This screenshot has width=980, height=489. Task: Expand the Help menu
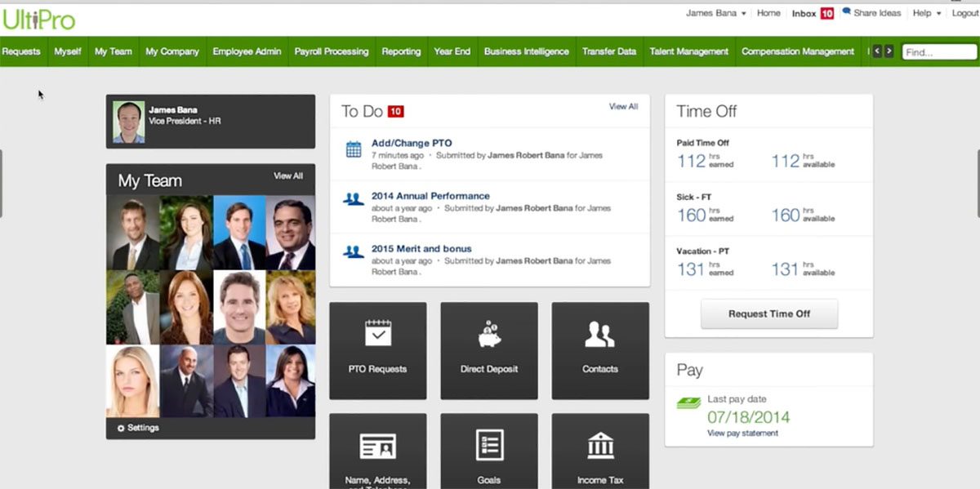click(924, 13)
